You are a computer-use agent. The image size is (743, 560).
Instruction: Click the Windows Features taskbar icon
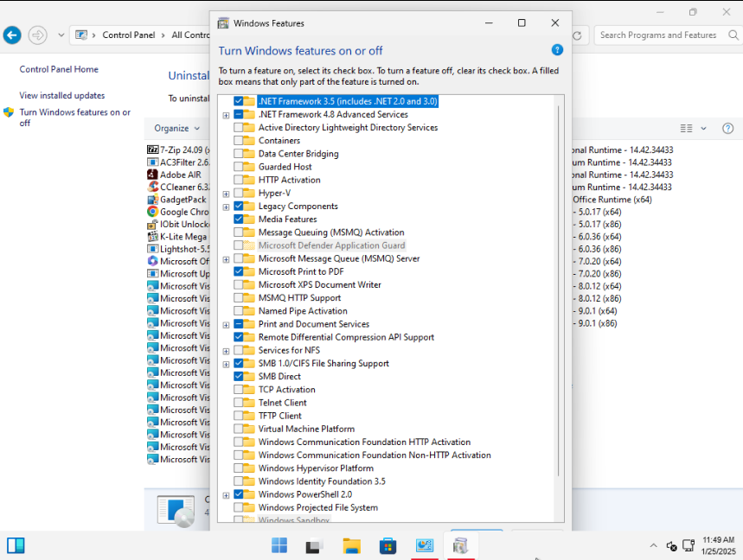tap(460, 545)
